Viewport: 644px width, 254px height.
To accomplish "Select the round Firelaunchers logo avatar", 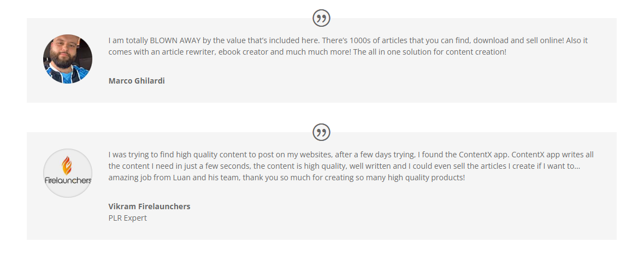I will pos(68,173).
